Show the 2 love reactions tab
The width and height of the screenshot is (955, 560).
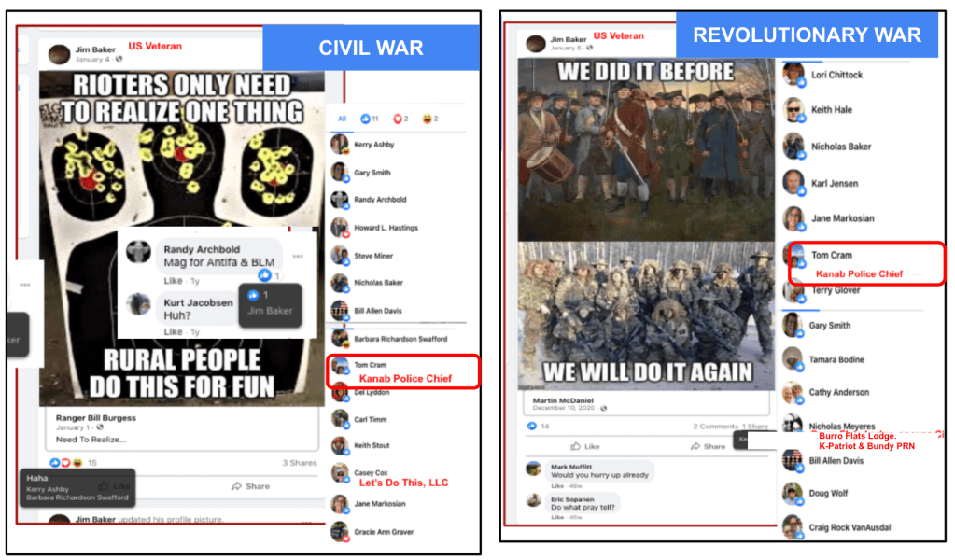[x=400, y=119]
